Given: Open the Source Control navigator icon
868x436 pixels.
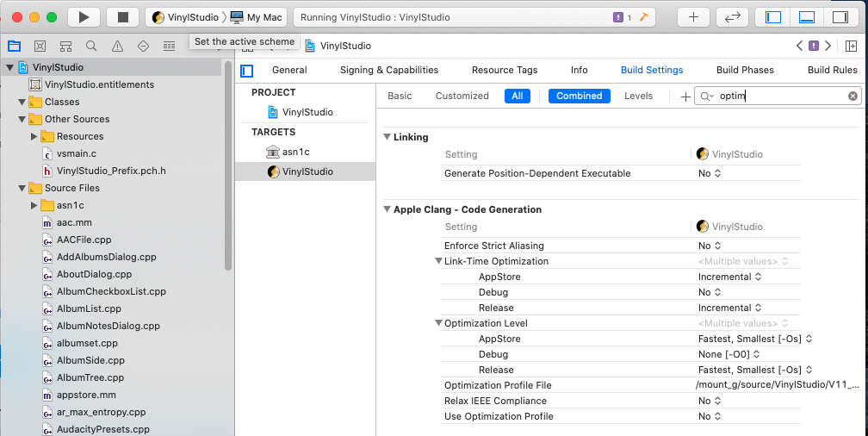Looking at the screenshot, I should 40,46.
